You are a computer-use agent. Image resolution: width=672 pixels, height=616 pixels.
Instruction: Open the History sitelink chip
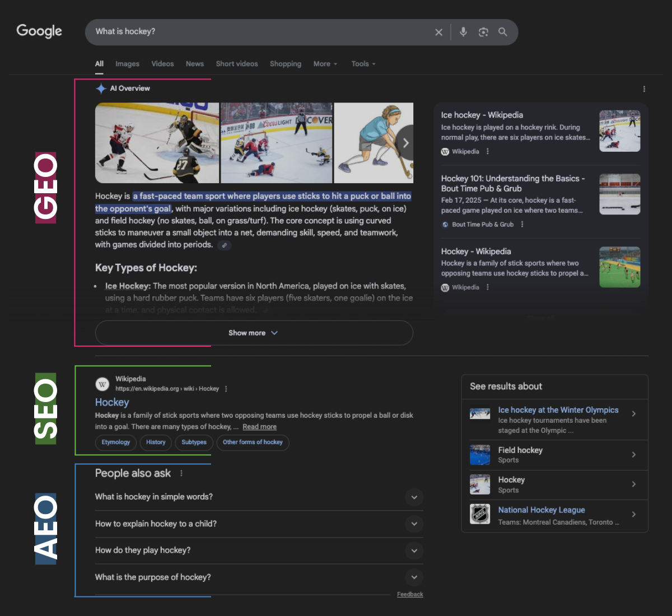[156, 442]
